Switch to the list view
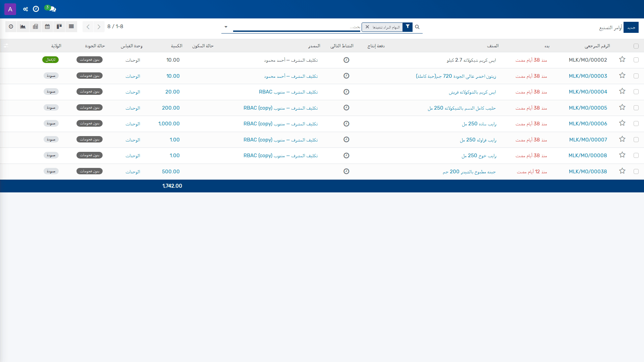This screenshot has width=644, height=362. point(71,26)
